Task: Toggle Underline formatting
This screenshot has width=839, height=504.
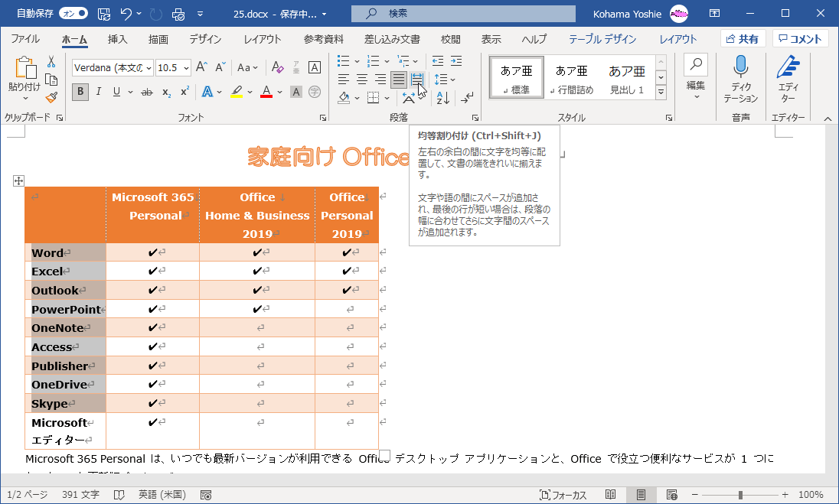Action: click(x=116, y=92)
